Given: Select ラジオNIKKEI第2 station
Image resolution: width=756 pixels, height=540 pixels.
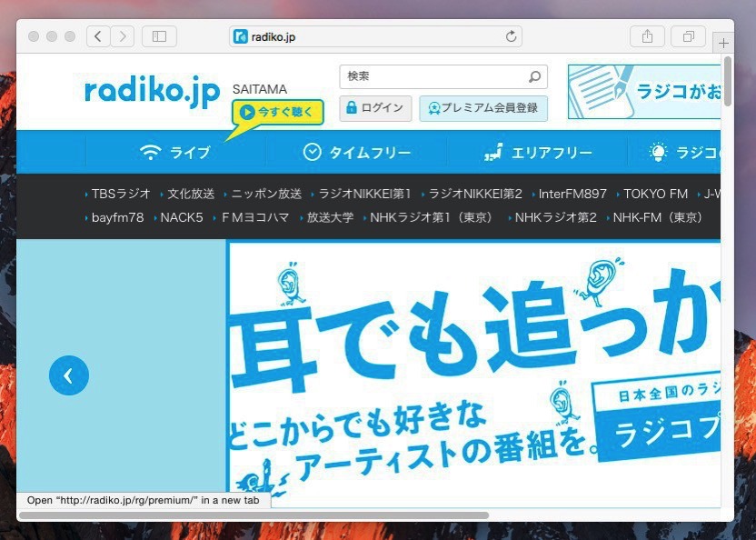Looking at the screenshot, I should point(475,194).
